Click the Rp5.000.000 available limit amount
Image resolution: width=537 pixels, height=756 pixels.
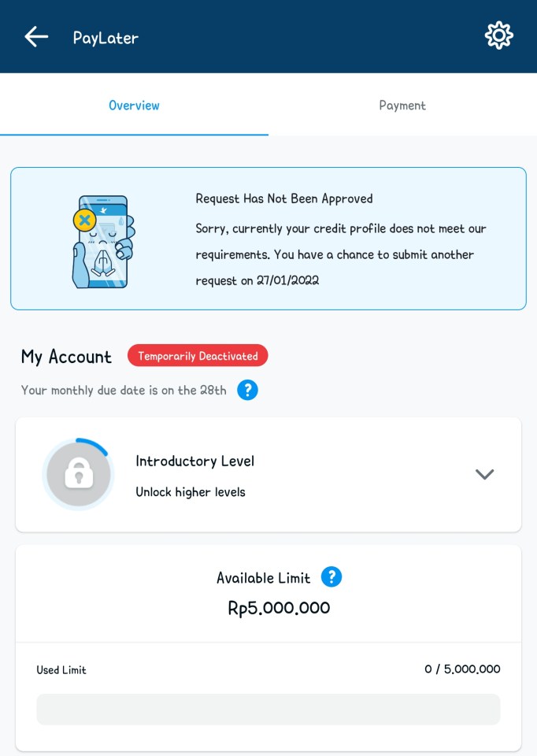pyautogui.click(x=279, y=608)
